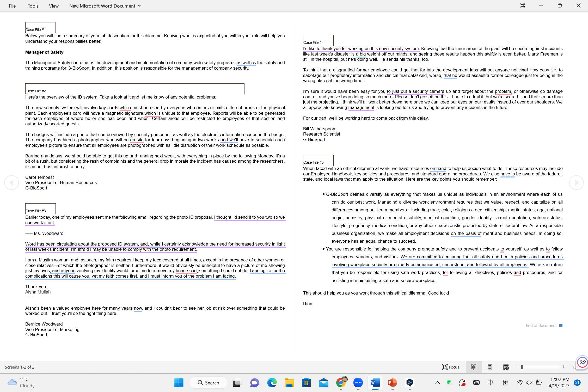Open the Teams Chat taskbar icon
Image resolution: width=588 pixels, height=392 pixels.
click(254, 383)
